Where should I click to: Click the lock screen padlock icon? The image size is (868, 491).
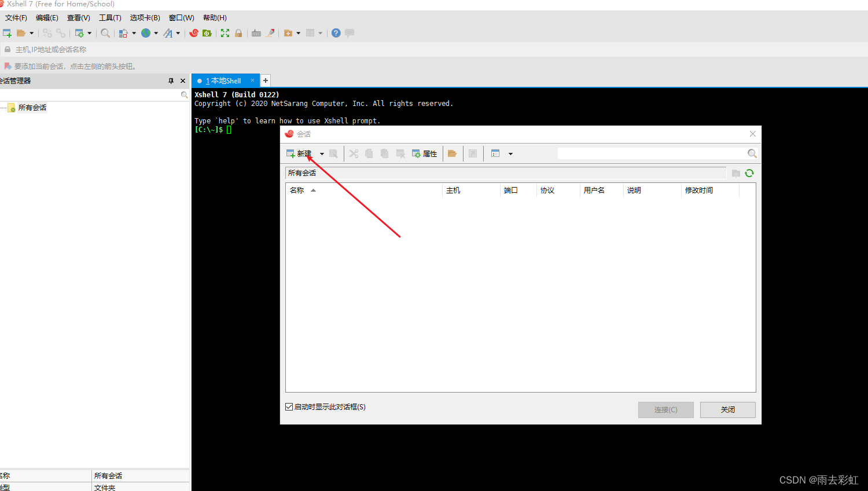tap(238, 33)
